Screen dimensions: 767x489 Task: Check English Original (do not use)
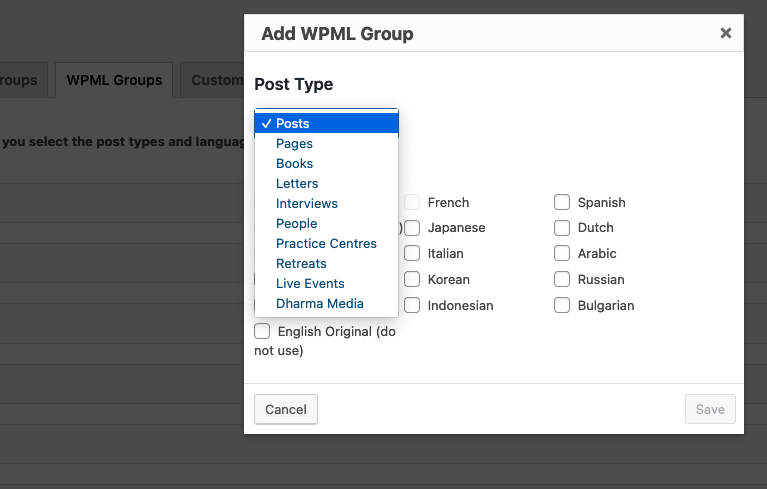pos(262,331)
